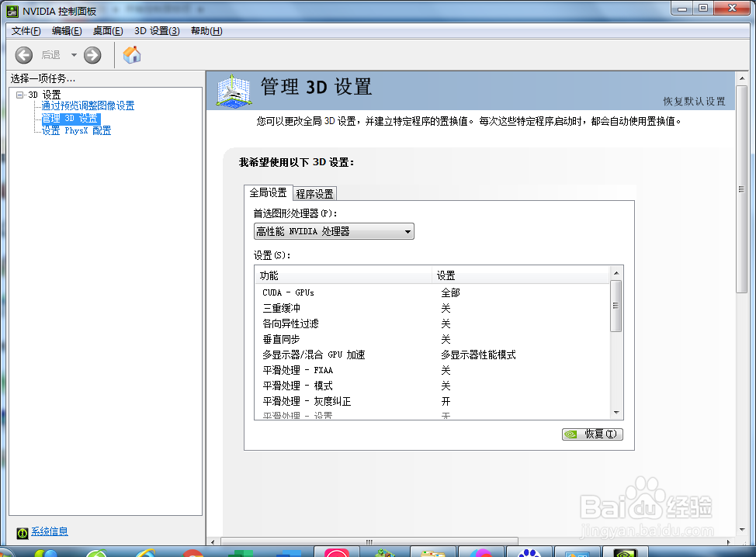
Task: Click the 全部 value for CUDA - GPUs
Action: [451, 292]
